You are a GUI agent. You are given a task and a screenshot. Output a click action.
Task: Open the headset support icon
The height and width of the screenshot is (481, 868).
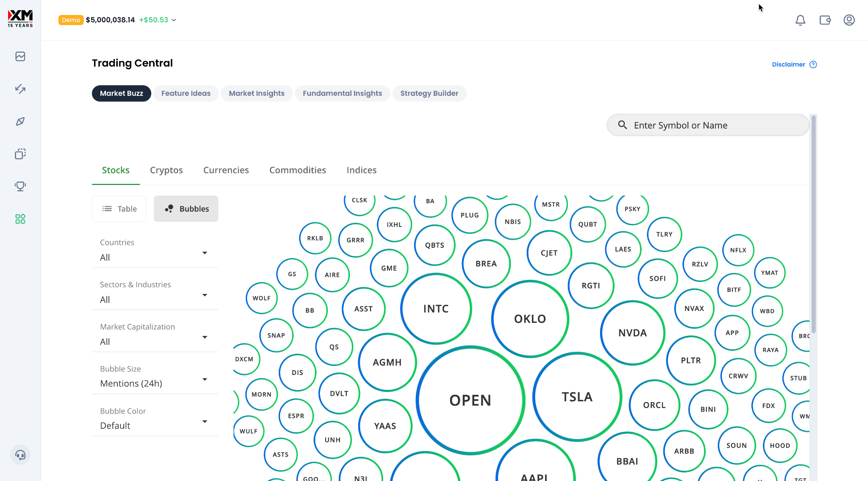(x=20, y=455)
